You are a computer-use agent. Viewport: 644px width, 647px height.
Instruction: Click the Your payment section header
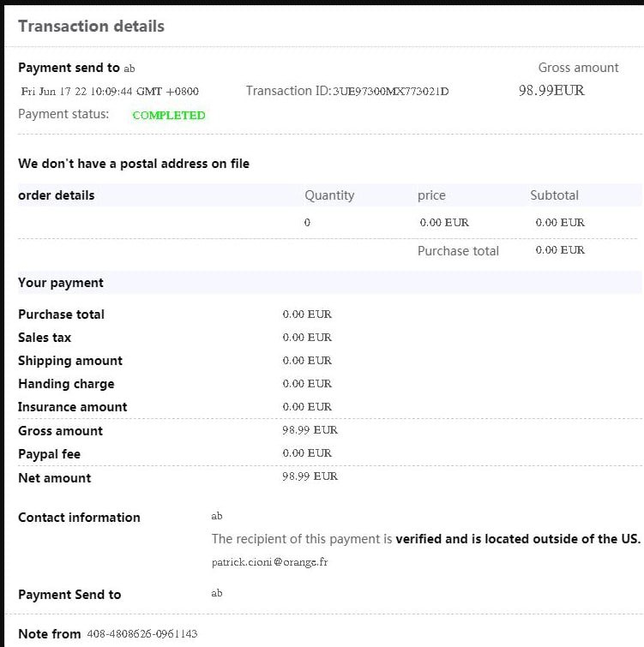(61, 283)
